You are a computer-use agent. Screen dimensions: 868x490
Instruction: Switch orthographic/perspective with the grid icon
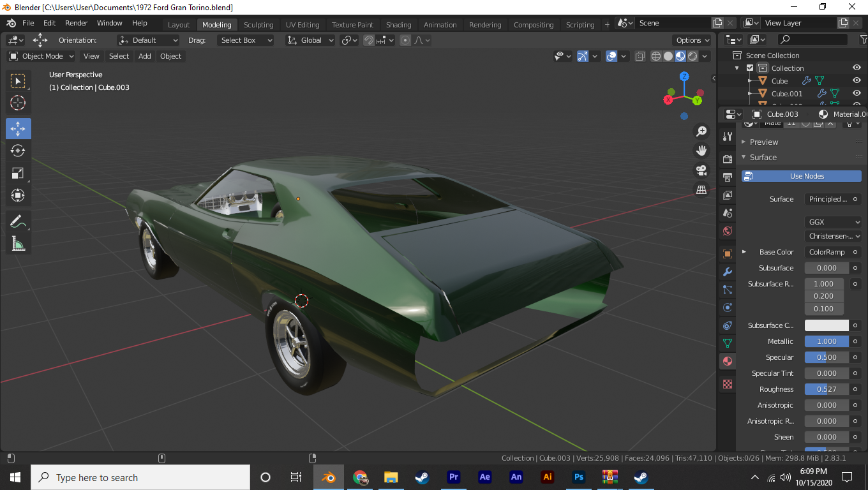coord(701,189)
